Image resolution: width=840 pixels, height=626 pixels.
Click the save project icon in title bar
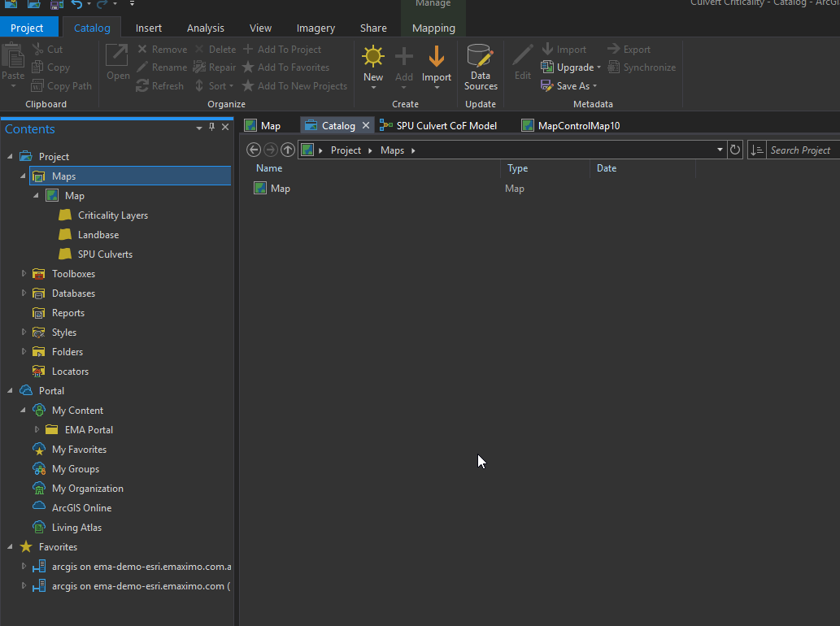[57, 4]
